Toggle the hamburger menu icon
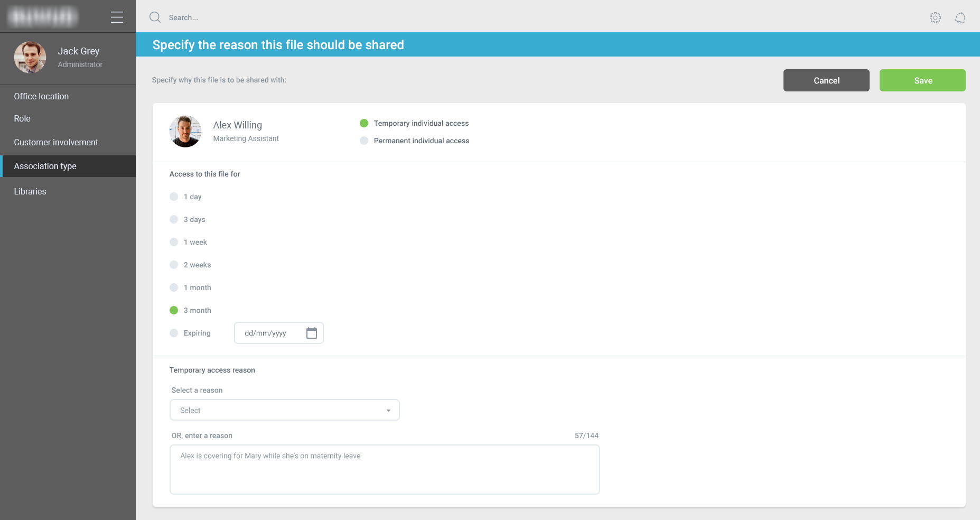Screen dimensions: 980x520 pyautogui.click(x=117, y=17)
